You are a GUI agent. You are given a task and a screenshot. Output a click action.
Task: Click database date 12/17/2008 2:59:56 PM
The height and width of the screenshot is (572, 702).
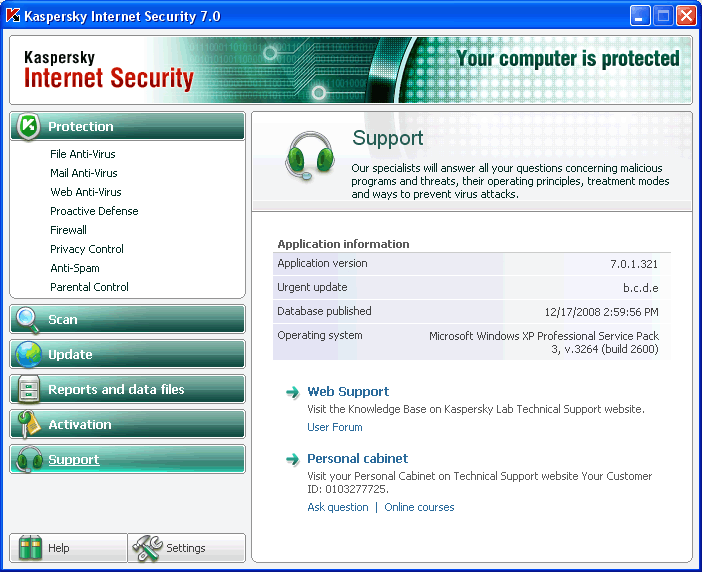pyautogui.click(x=601, y=312)
